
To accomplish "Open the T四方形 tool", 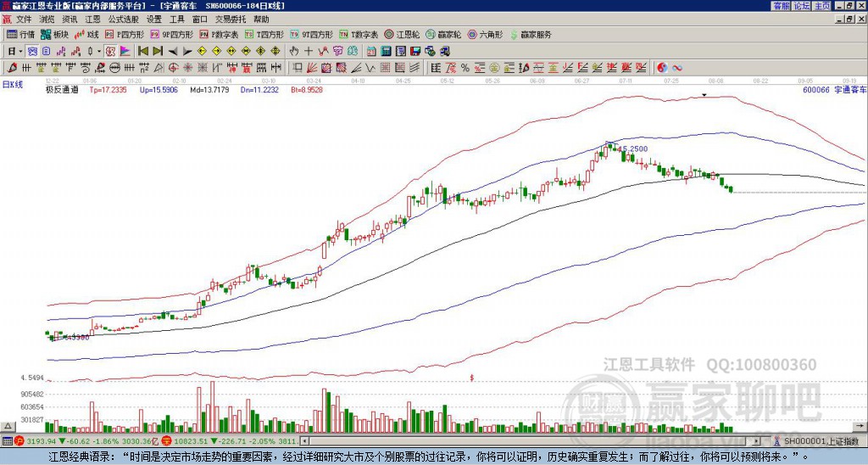I will click(264, 34).
